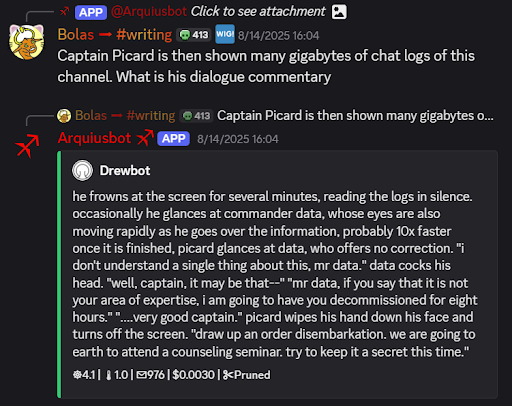Open Arquiusbot username profile
The image size is (512, 406).
(94, 138)
